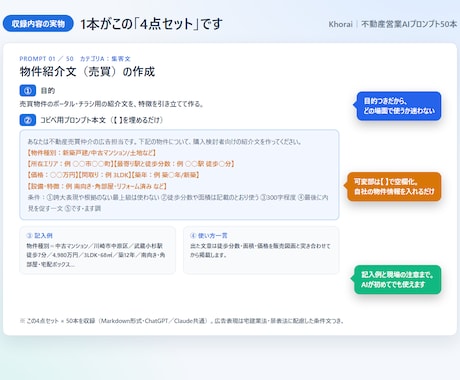This screenshot has height=380, width=460.
Task: Click the orange callout 可変部は【 】で空欄化
Action: click(x=394, y=187)
